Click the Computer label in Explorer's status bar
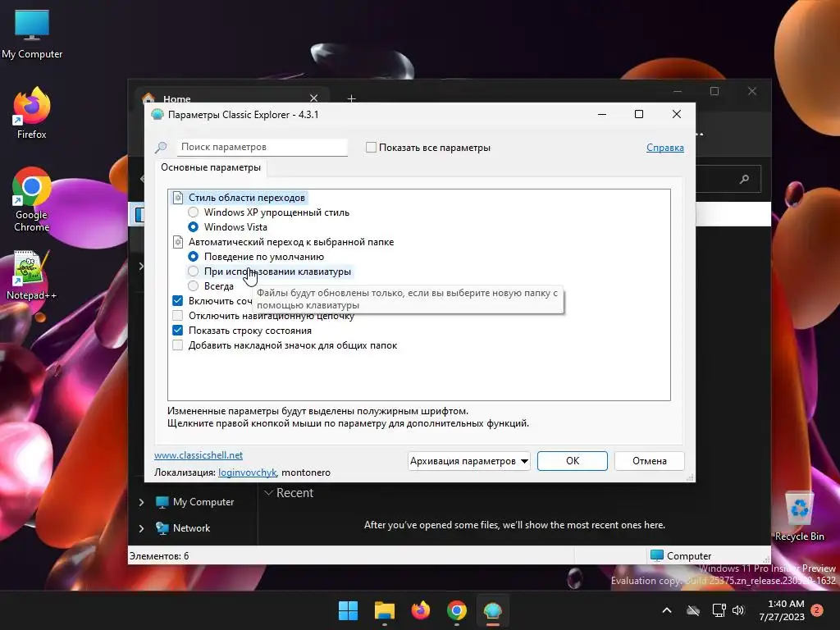 689,556
